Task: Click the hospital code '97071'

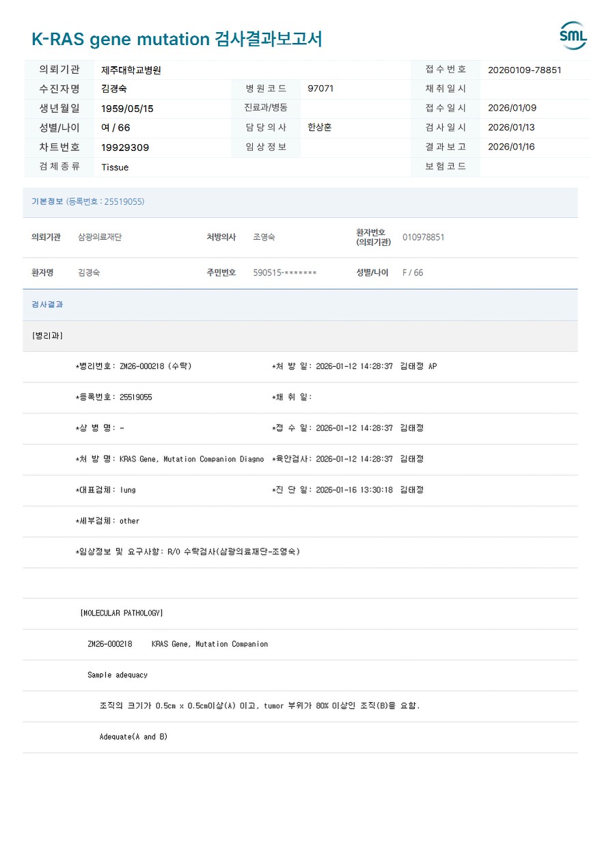Action: pos(320,89)
